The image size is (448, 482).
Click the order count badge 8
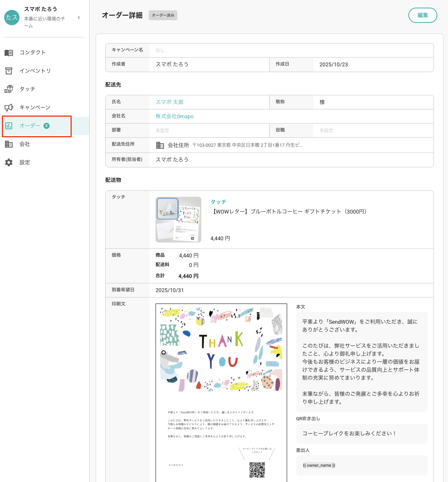tap(47, 126)
